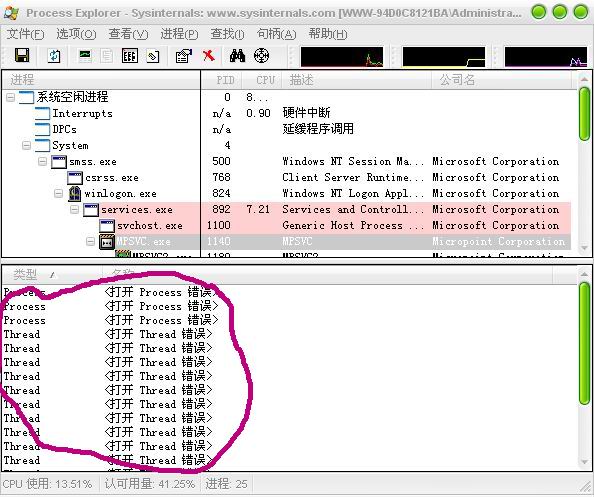Open the 查找(I) menu
The width and height of the screenshot is (594, 497).
(227, 34)
